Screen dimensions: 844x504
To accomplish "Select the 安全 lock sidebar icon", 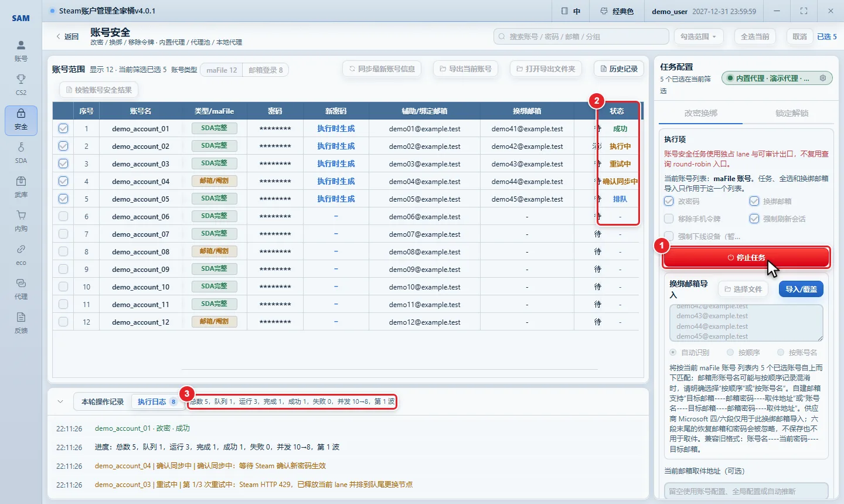I will click(x=21, y=120).
